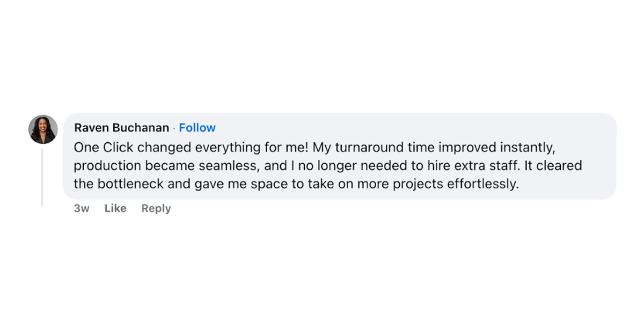644x322 pixels.
Task: Tap the Like action below the comment
Action: pos(115,208)
